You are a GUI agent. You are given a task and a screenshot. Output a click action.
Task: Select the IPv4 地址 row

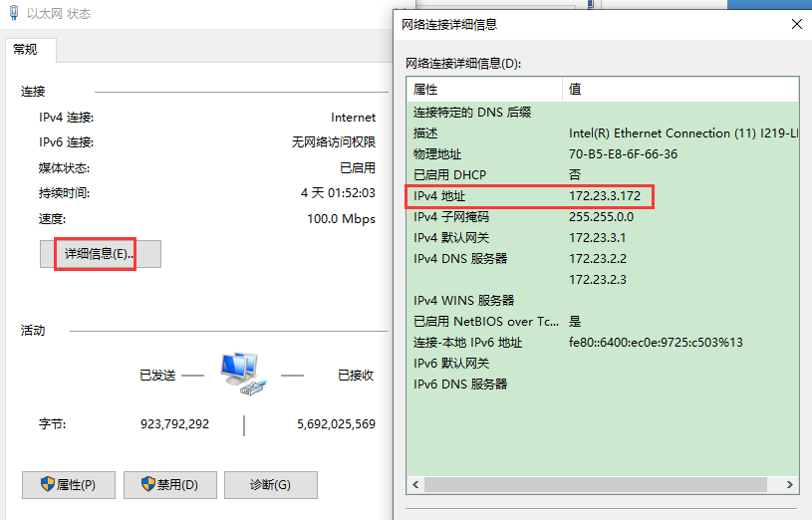603,196
